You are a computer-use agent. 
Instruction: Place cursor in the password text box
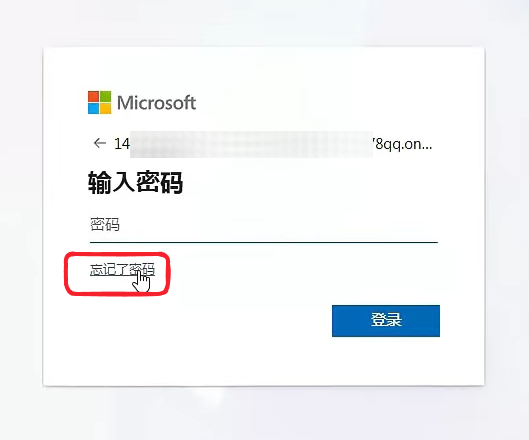coord(264,225)
